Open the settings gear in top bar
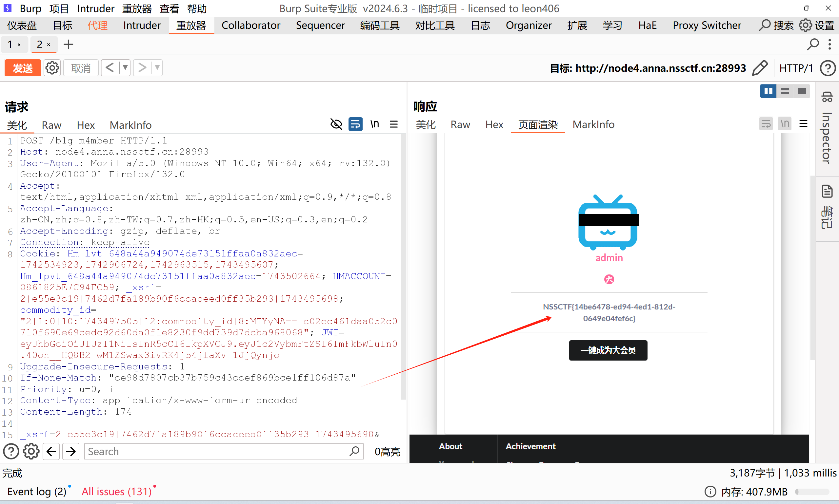 (805, 25)
